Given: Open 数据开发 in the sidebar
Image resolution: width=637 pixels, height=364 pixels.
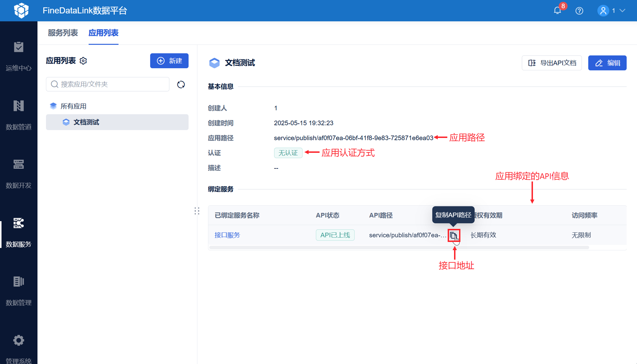Looking at the screenshot, I should [18, 174].
